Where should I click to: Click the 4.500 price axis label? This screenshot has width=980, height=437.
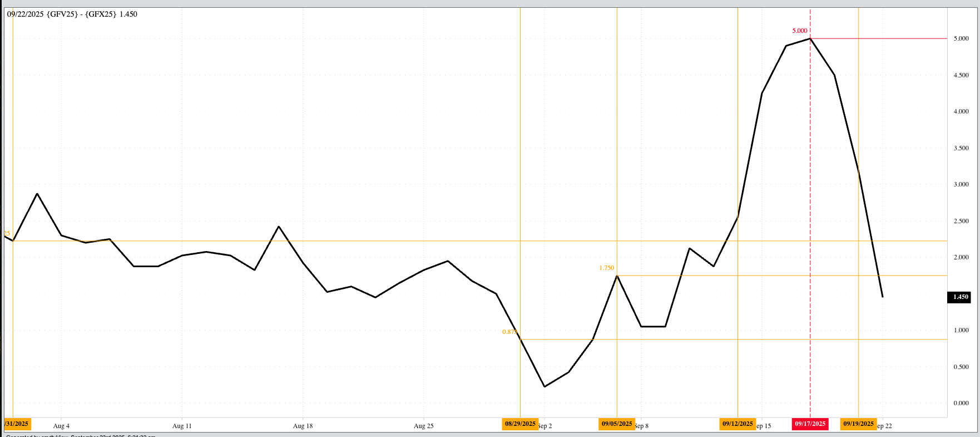961,75
